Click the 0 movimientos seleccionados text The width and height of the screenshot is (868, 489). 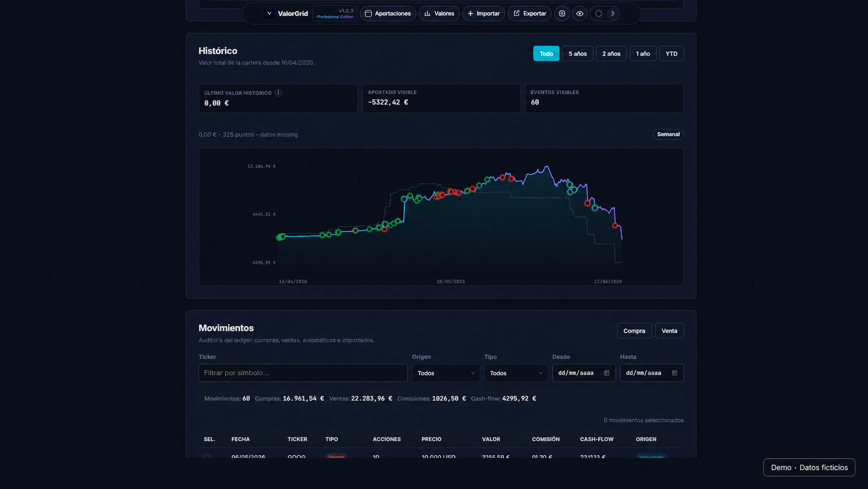(x=643, y=420)
